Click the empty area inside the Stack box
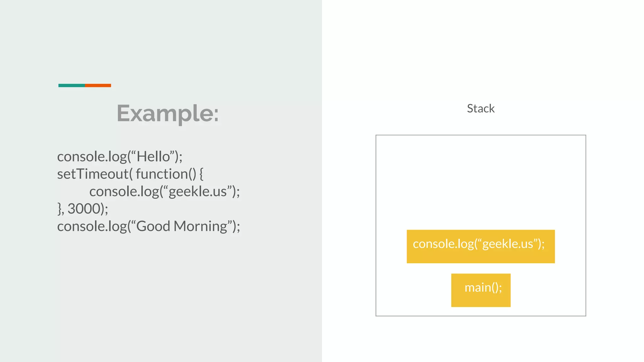The height and width of the screenshot is (362, 644). tap(480, 182)
